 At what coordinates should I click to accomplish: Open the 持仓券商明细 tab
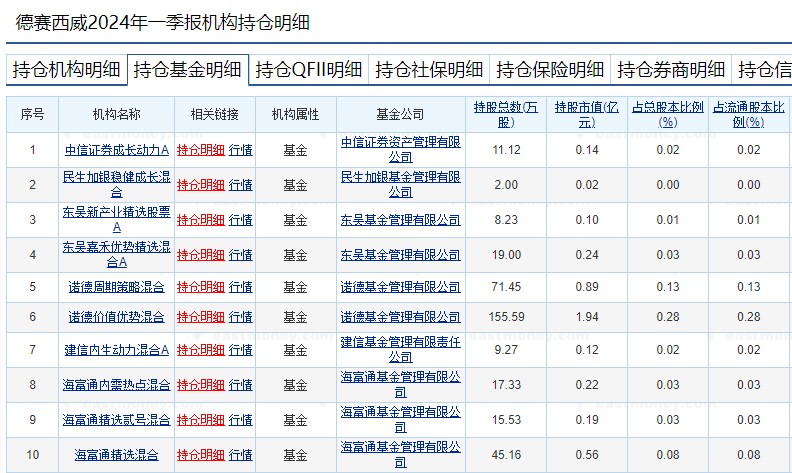(671, 70)
